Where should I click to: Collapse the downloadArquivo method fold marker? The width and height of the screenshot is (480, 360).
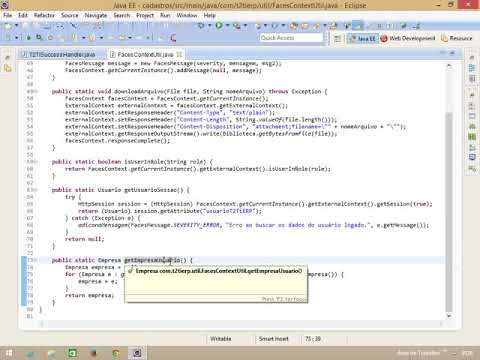[36, 91]
